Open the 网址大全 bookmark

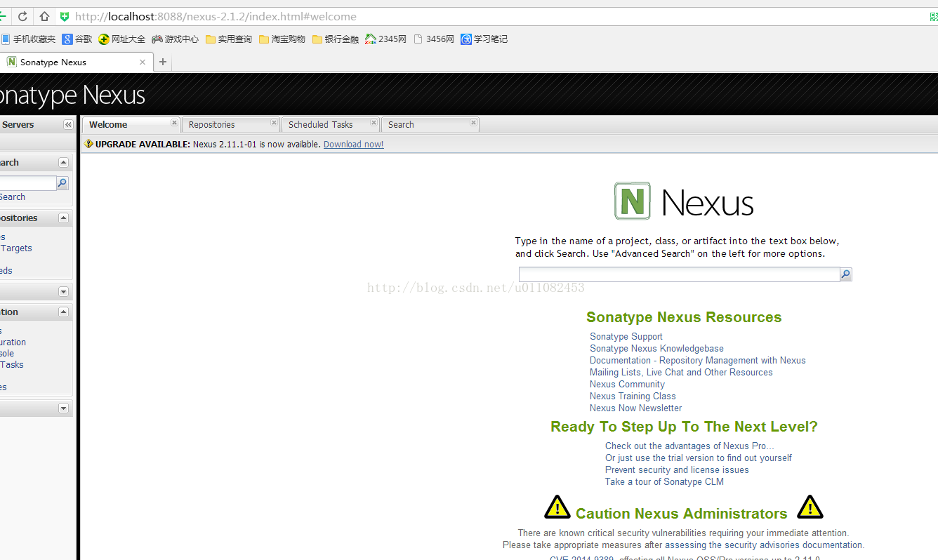(x=122, y=39)
